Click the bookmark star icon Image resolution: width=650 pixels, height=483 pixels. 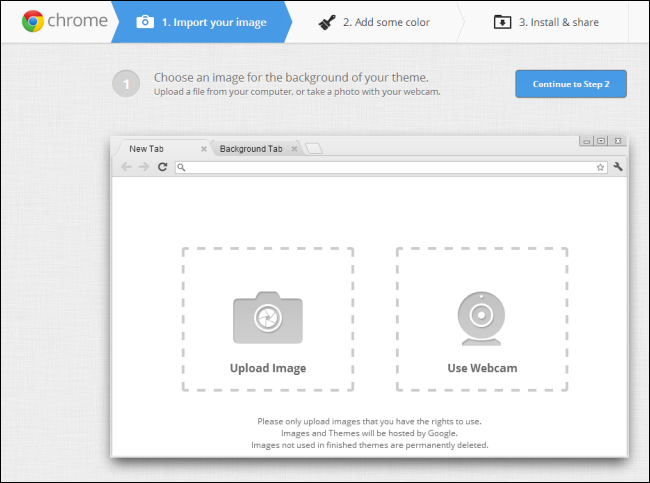click(x=600, y=167)
